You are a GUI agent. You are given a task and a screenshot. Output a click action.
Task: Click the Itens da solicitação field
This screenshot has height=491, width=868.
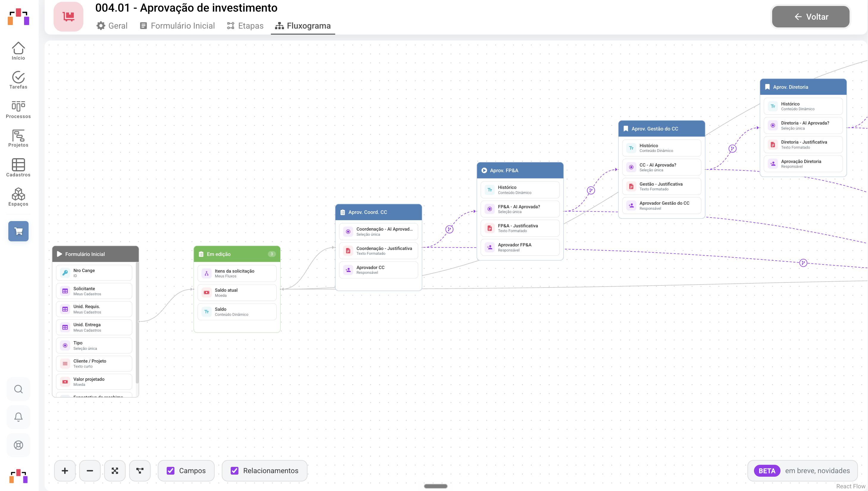[237, 274]
